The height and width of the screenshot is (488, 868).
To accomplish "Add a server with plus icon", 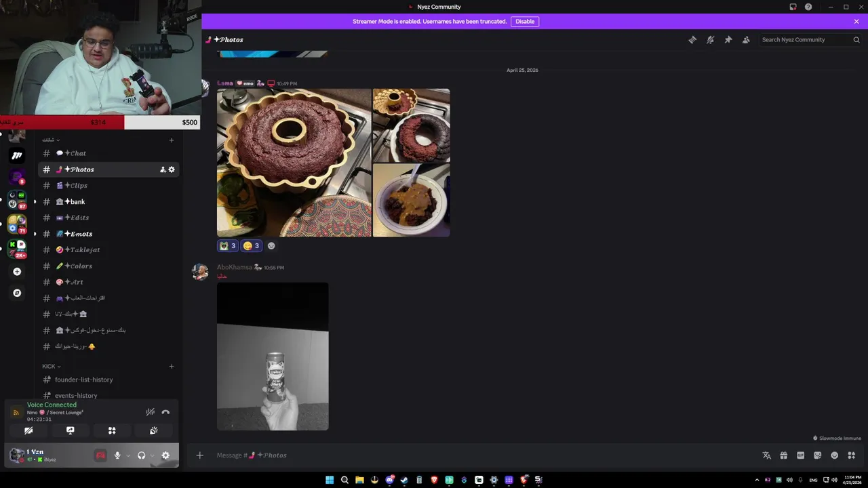I will (x=17, y=272).
